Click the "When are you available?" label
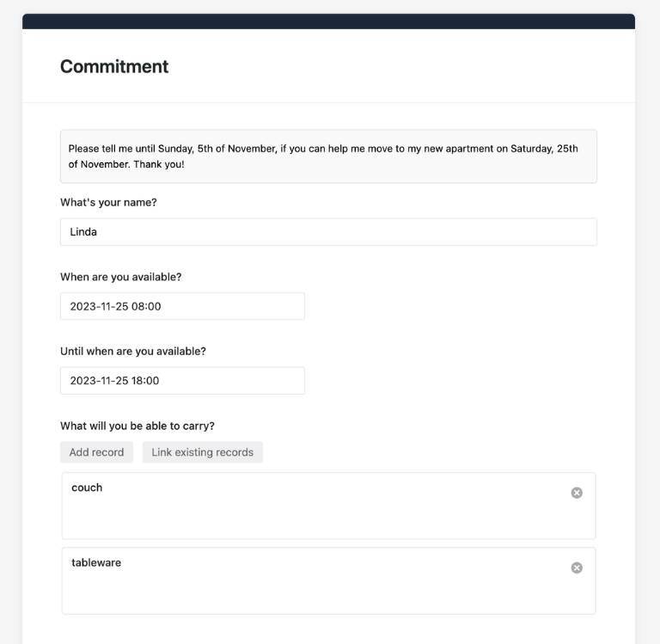Screen dimensions: 660x644 click(121, 277)
